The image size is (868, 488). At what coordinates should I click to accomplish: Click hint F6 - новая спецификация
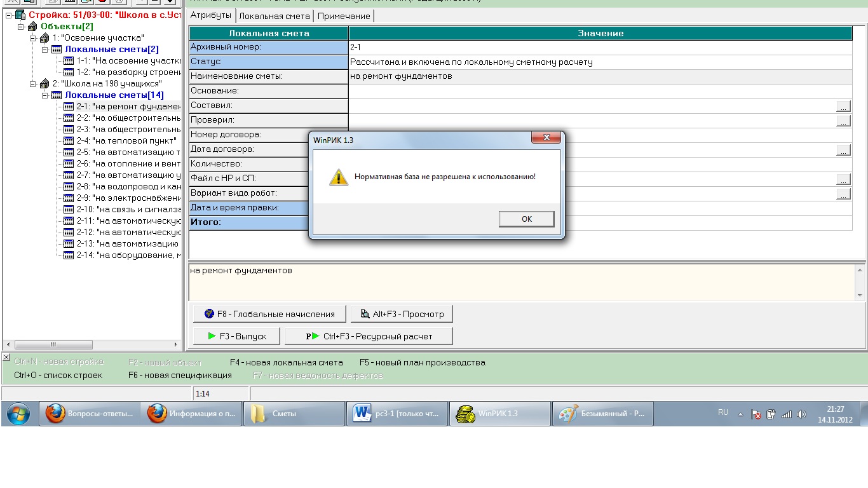180,376
